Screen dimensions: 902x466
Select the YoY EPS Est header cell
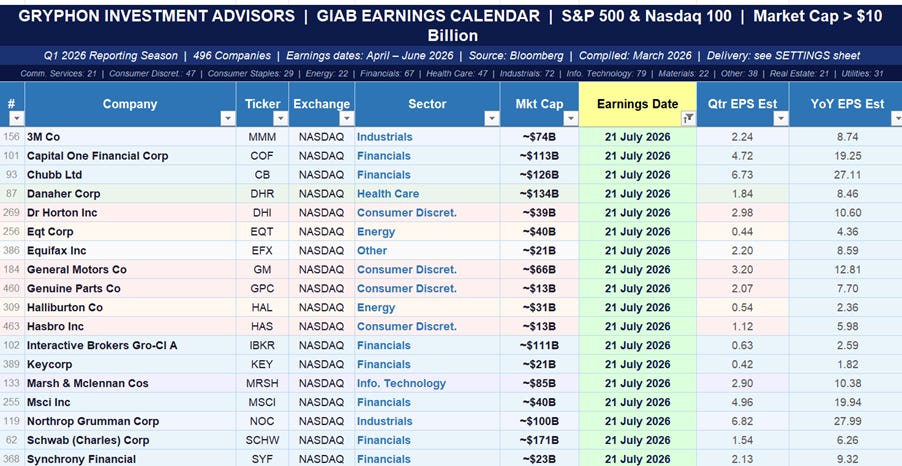click(845, 104)
